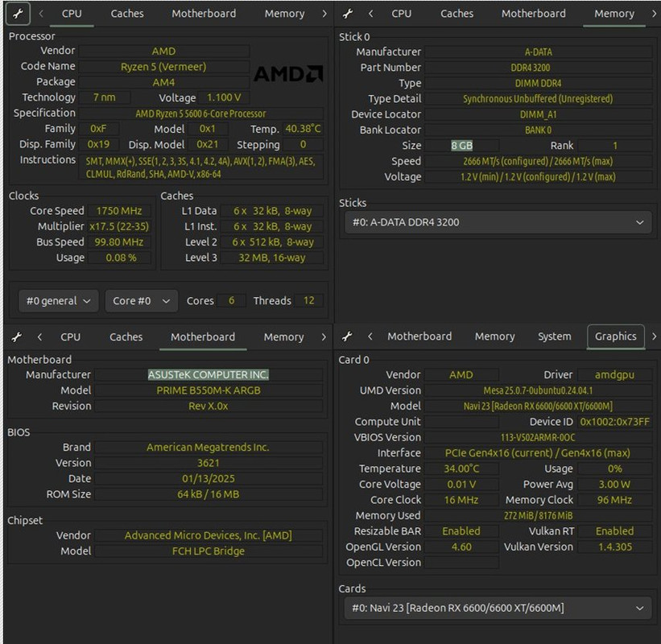The image size is (661, 644).
Task: Click the 'Ryzen 5 (Vermeer)' code name value
Action: pyautogui.click(x=163, y=67)
